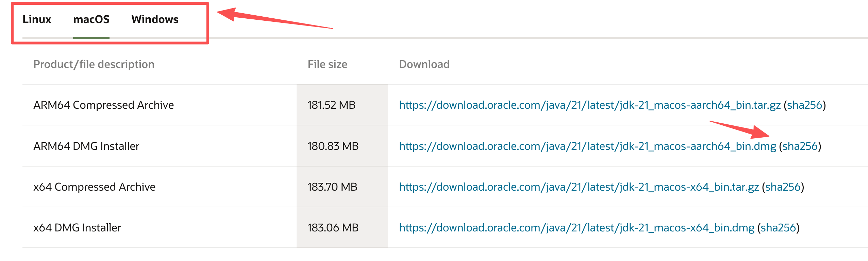Viewport: 868px width, 261px height.
Task: Click the File size column header
Action: pyautogui.click(x=327, y=65)
